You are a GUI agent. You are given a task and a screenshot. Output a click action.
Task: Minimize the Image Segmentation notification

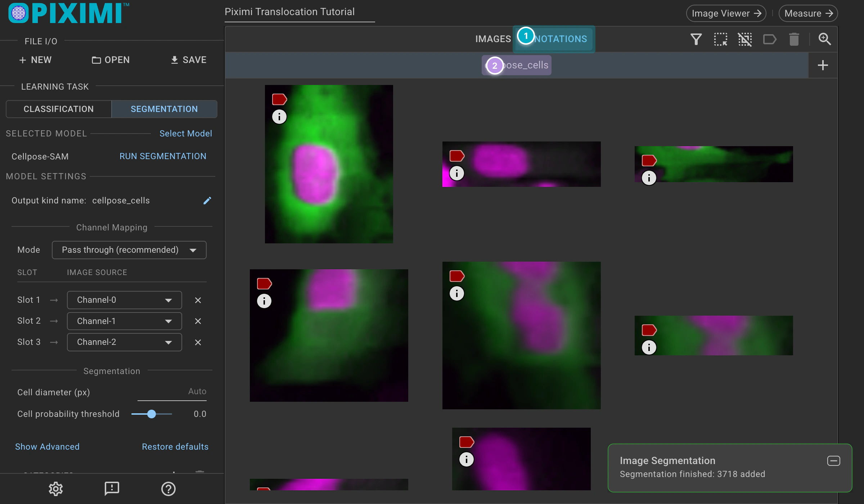[833, 461]
